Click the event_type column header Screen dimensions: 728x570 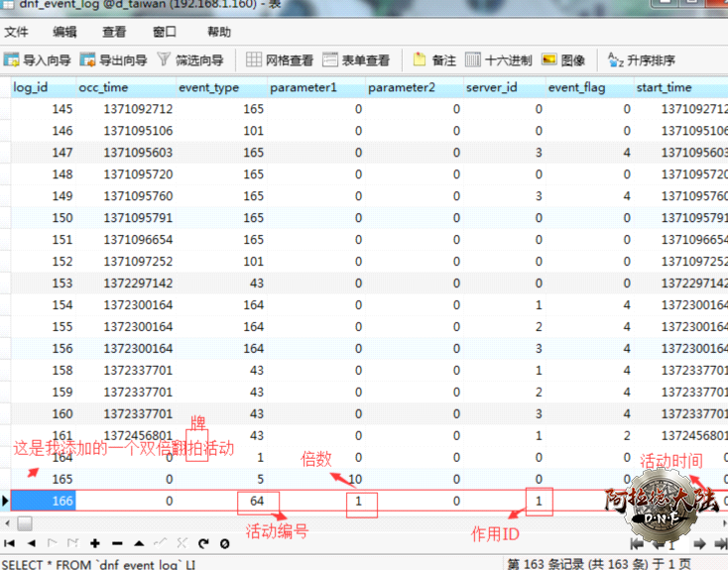click(208, 87)
